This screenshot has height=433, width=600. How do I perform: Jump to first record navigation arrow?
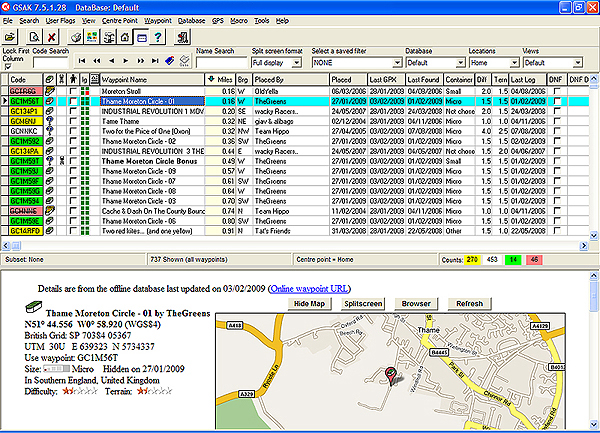coord(82,60)
